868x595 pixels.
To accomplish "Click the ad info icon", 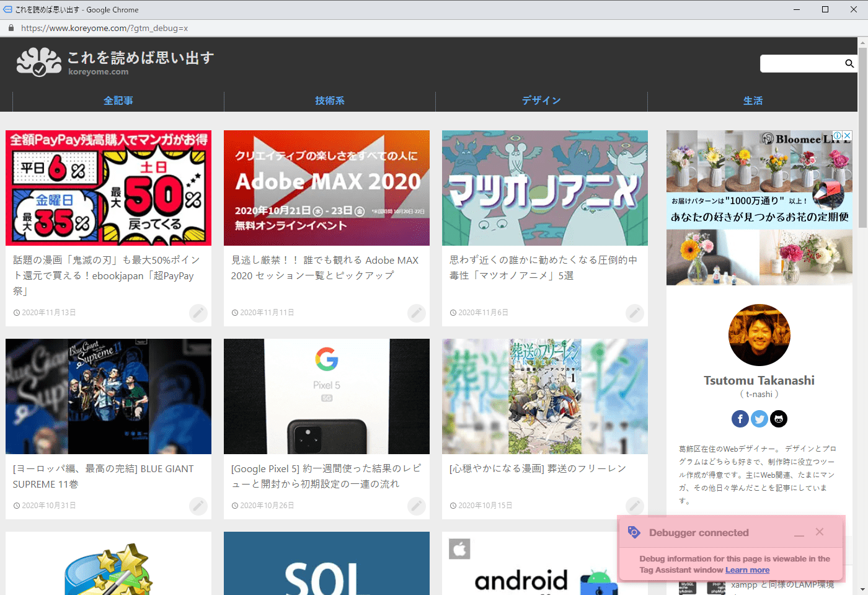I will tap(838, 135).
